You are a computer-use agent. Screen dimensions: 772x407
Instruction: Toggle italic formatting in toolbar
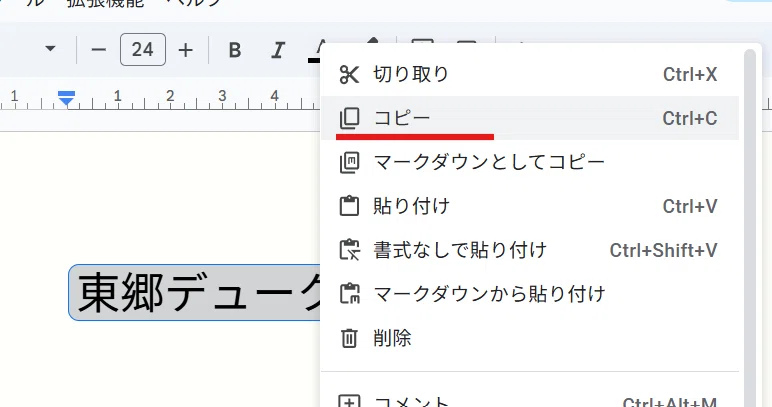(278, 50)
